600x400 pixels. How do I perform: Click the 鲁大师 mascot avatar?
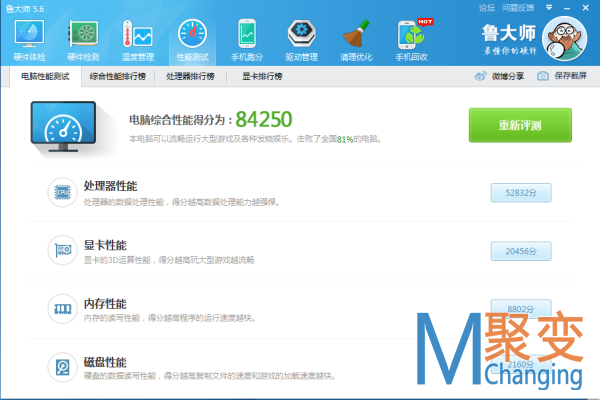[565, 39]
